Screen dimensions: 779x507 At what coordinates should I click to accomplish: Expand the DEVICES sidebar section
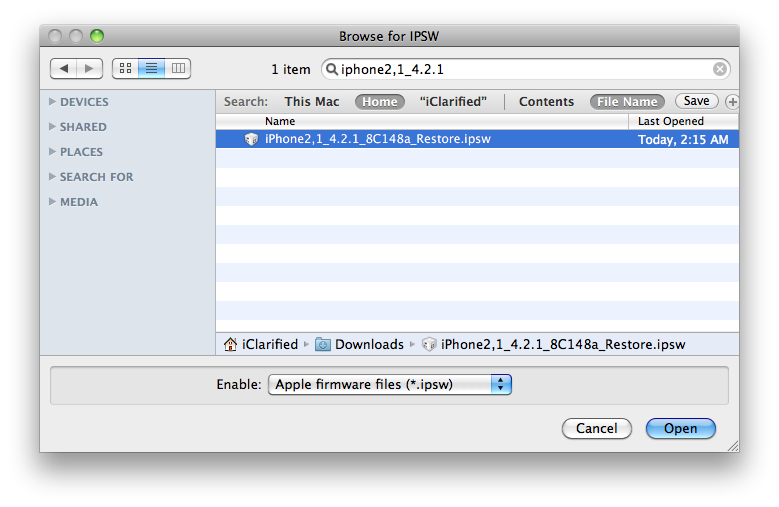[52, 102]
